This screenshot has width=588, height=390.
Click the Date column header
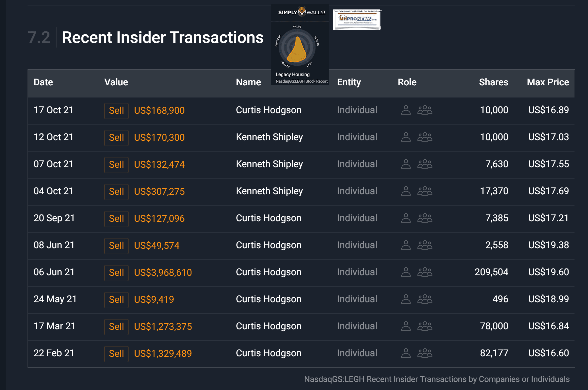coord(43,82)
